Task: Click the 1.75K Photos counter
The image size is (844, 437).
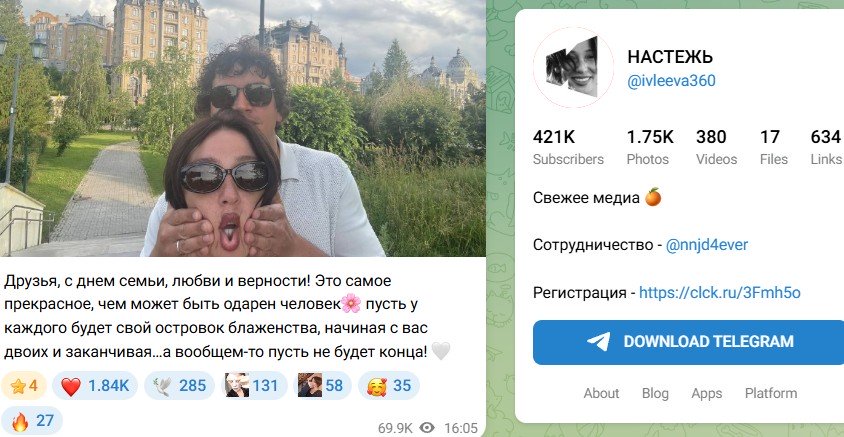Action: (650, 146)
